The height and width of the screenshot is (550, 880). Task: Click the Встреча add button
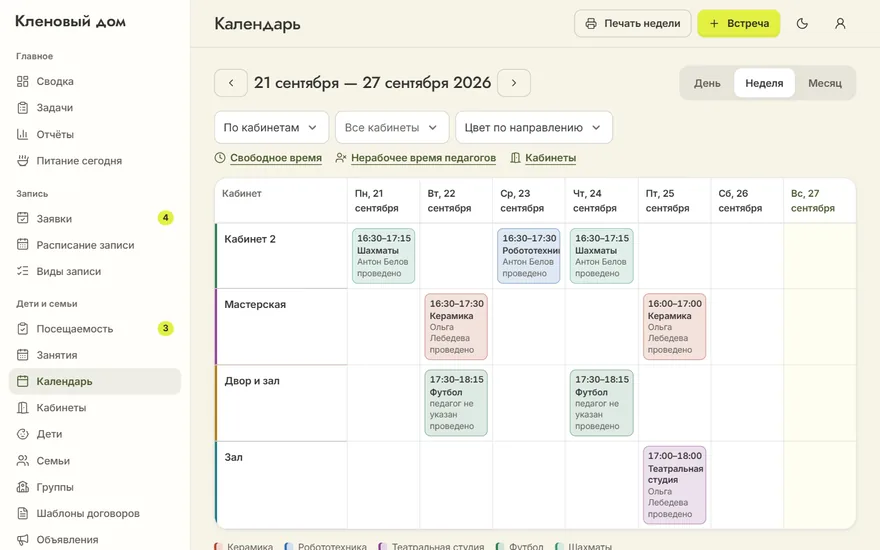739,24
